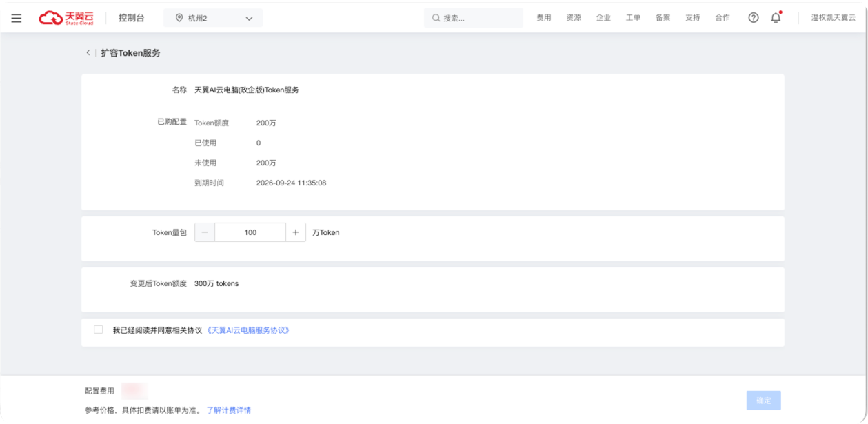
Task: Select the 扩容Token服务 page title
Action: (130, 52)
